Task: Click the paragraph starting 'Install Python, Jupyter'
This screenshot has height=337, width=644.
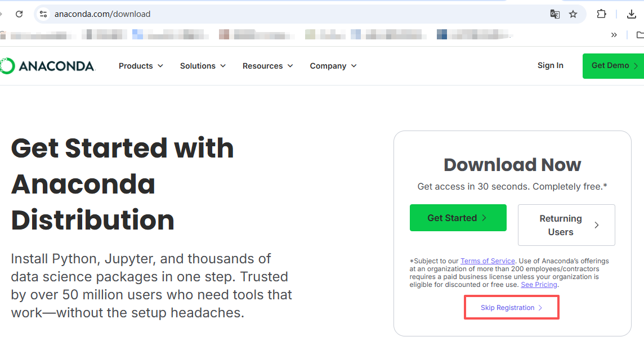Action: [151, 286]
